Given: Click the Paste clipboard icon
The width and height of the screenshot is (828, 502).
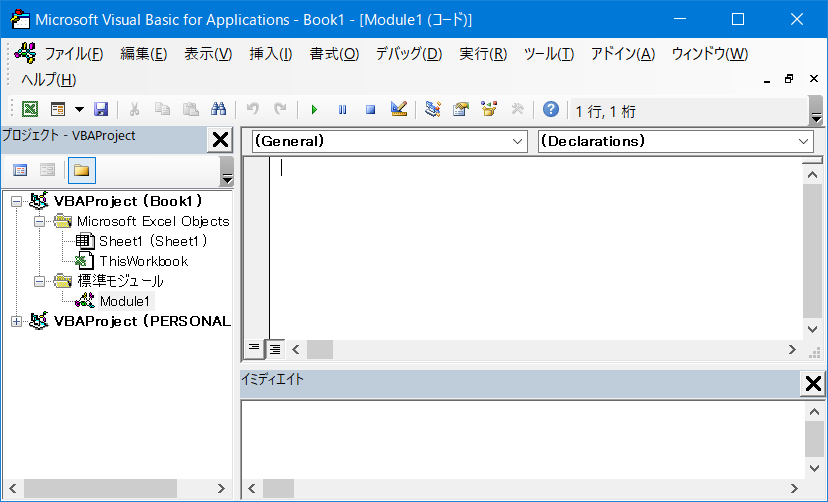Looking at the screenshot, I should 190,109.
